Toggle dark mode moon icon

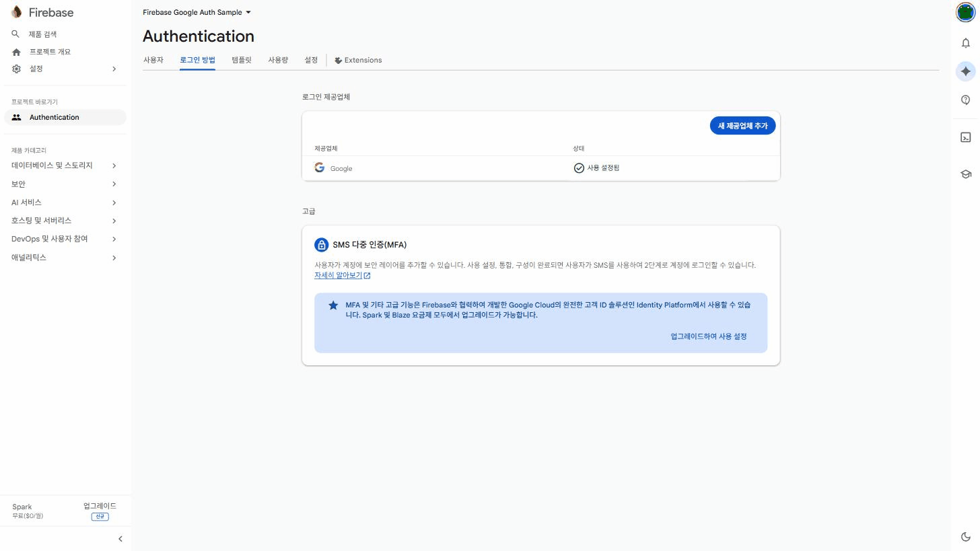[966, 536]
